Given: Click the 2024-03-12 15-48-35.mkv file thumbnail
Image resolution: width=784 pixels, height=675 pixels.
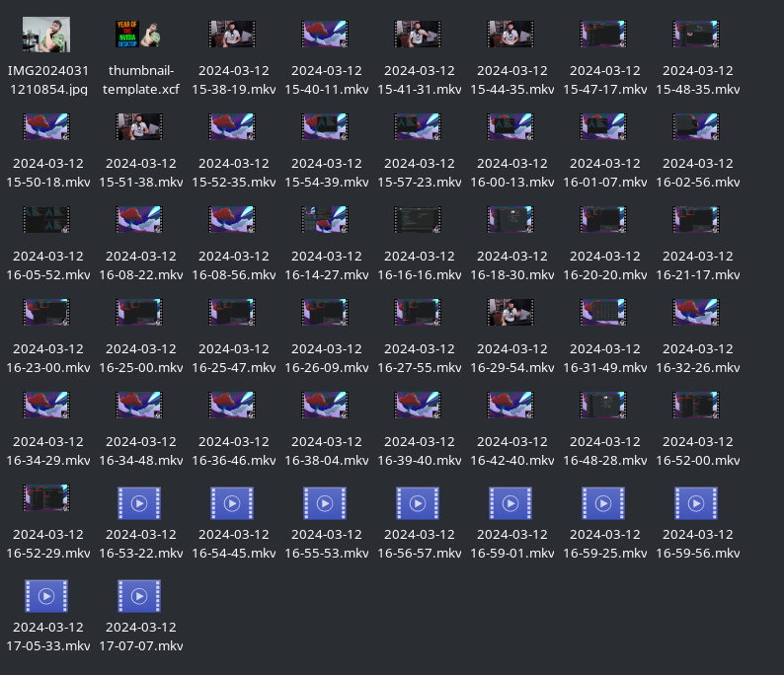Looking at the screenshot, I should pos(696,35).
